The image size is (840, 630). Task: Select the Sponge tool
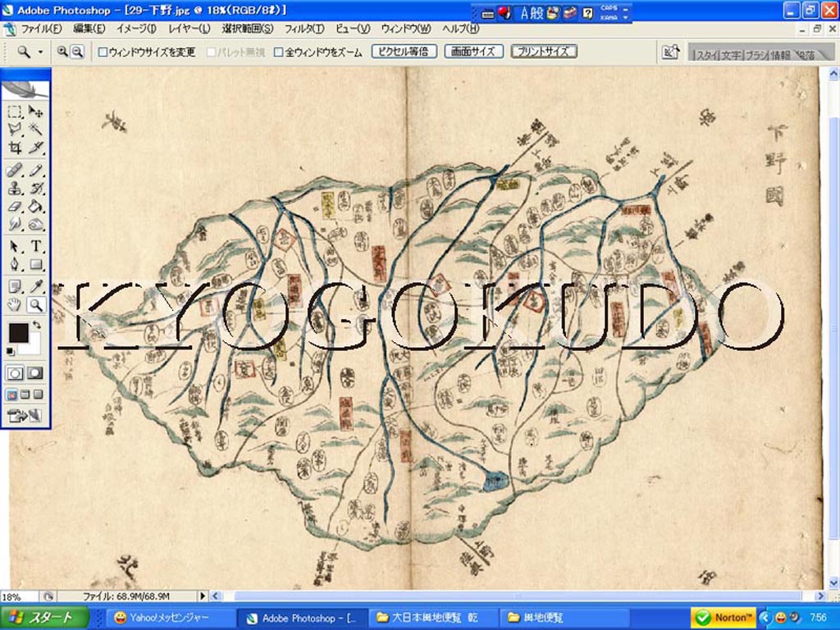(x=35, y=224)
